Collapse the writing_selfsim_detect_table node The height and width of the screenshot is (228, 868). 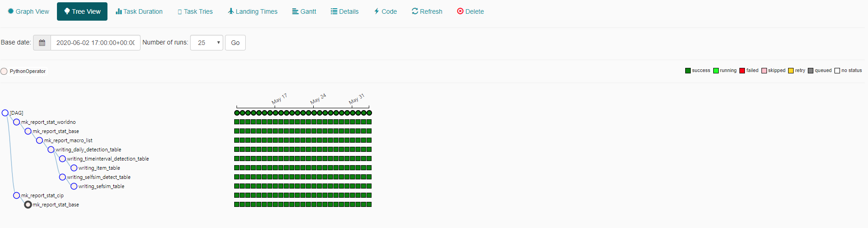coord(62,177)
